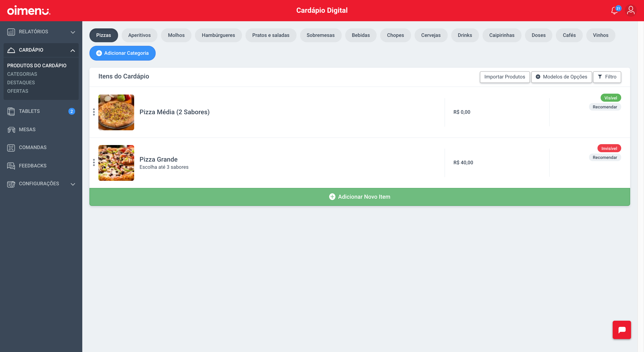Click Adicionar Categoria button

click(122, 53)
